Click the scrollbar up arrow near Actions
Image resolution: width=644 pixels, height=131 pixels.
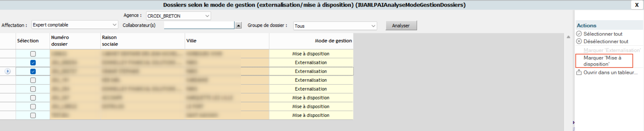[568, 37]
